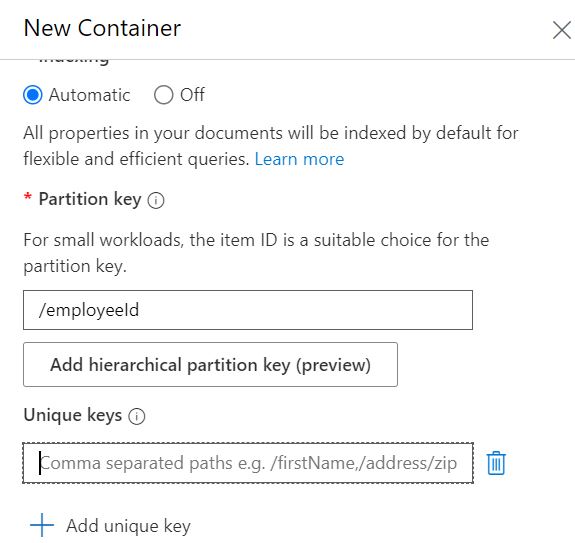Click the red required asterisk by Partition key
This screenshot has height=543, width=575.
click(x=28, y=197)
